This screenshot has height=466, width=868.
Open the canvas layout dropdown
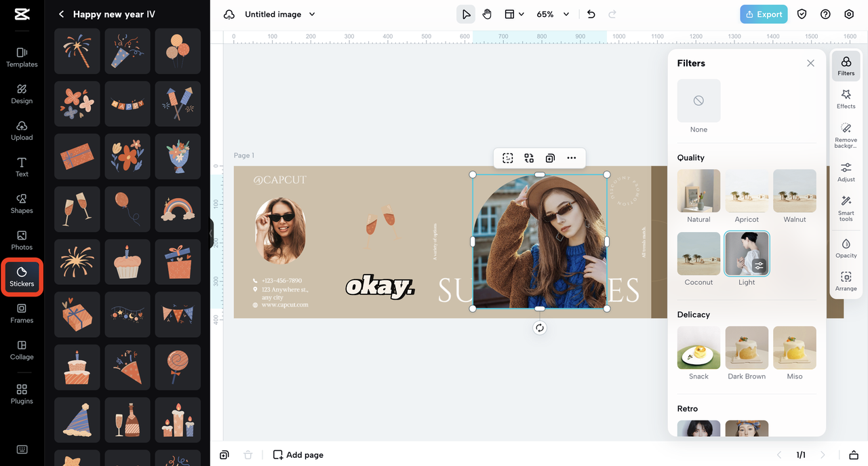pos(514,14)
